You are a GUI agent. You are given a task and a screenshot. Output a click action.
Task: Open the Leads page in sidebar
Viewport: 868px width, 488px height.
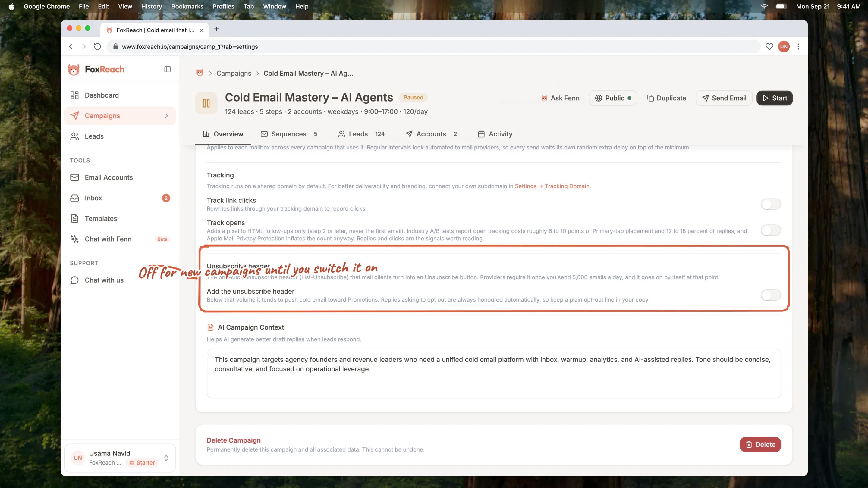tap(120, 136)
